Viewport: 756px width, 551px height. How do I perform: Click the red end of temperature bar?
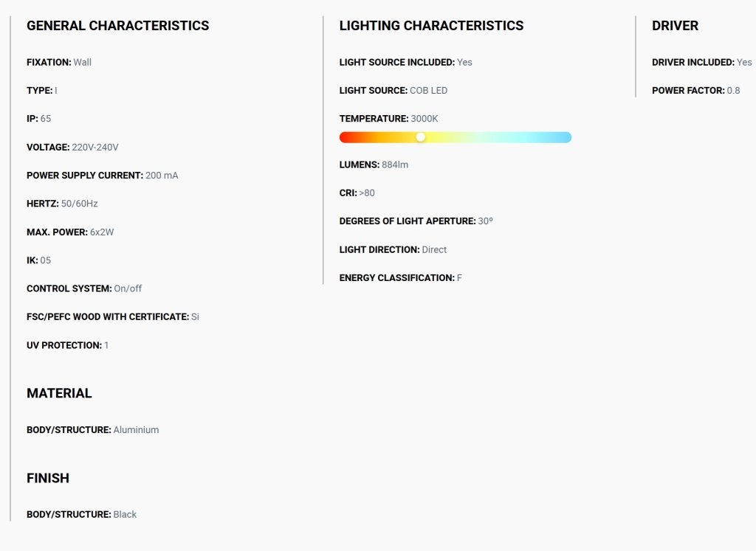coord(346,137)
